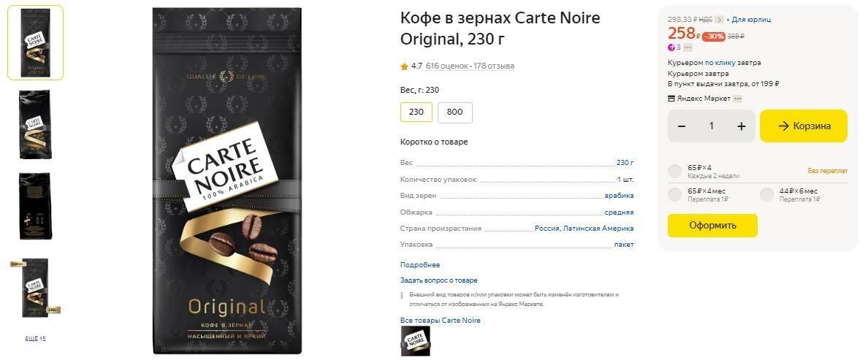Image resolution: width=868 pixels, height=360 pixels.
Task: Select the 65₽×4 every two weeks plan
Action: pos(674,172)
